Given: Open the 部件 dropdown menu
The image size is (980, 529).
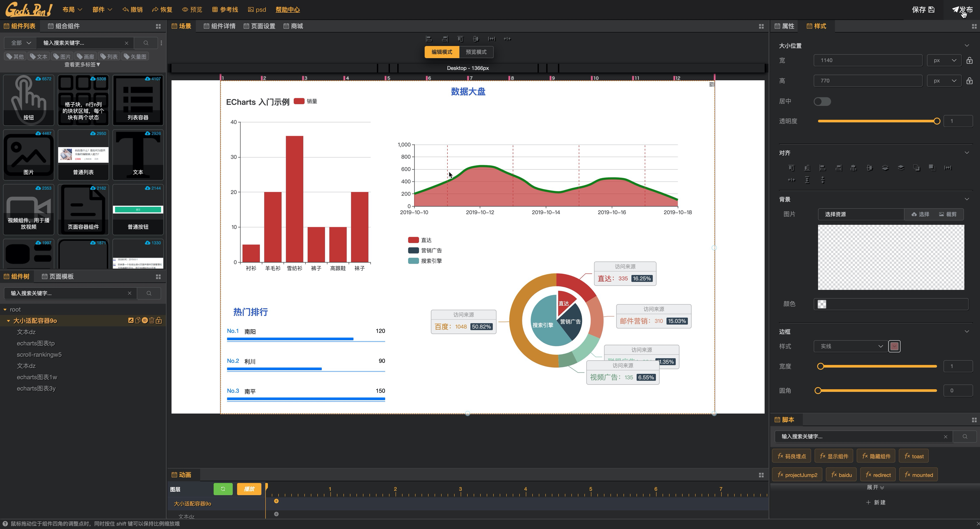Looking at the screenshot, I should (102, 9).
